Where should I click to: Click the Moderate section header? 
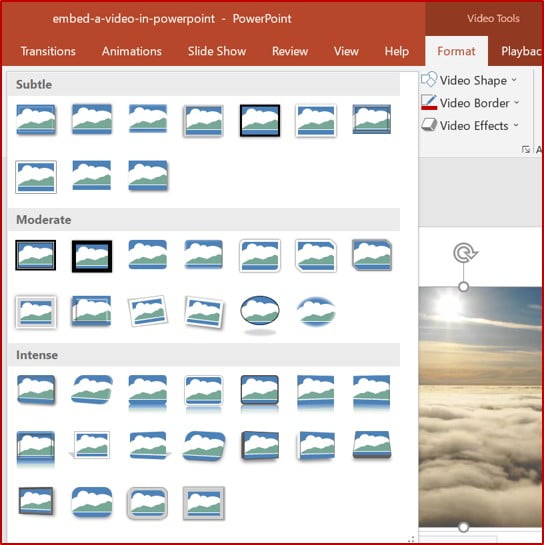(x=204, y=220)
